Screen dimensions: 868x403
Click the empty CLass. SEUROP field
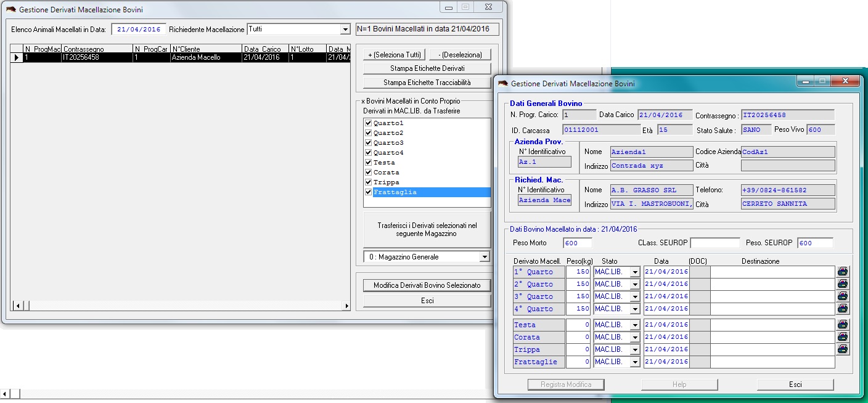coord(715,243)
